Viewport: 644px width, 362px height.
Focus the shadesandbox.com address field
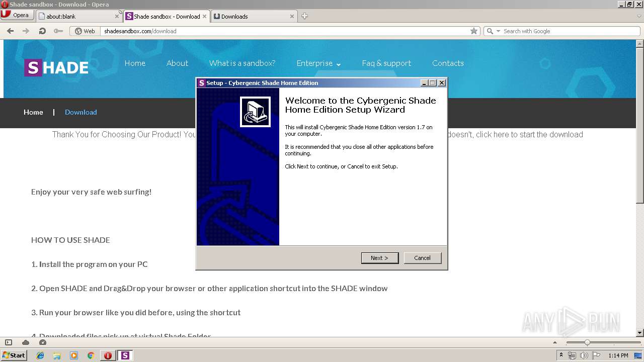[284, 31]
